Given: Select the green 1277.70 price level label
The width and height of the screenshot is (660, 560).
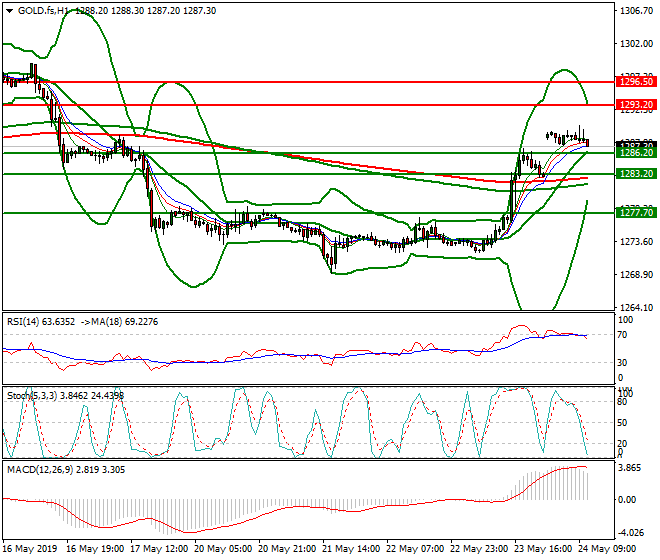Looking at the screenshot, I should (x=636, y=213).
